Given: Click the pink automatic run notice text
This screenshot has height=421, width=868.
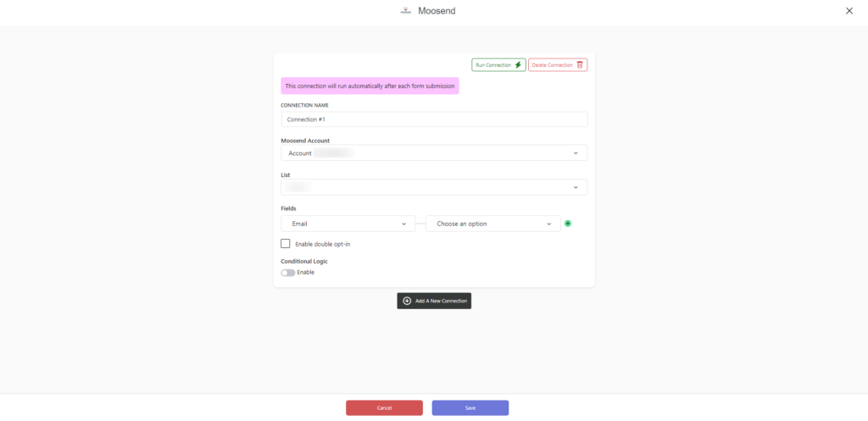Looking at the screenshot, I should [x=370, y=86].
